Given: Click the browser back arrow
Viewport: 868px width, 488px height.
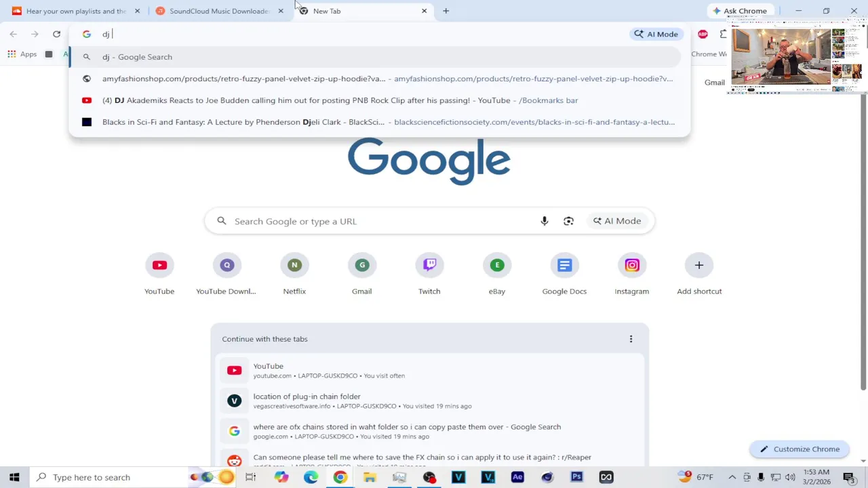Looking at the screenshot, I should [14, 34].
